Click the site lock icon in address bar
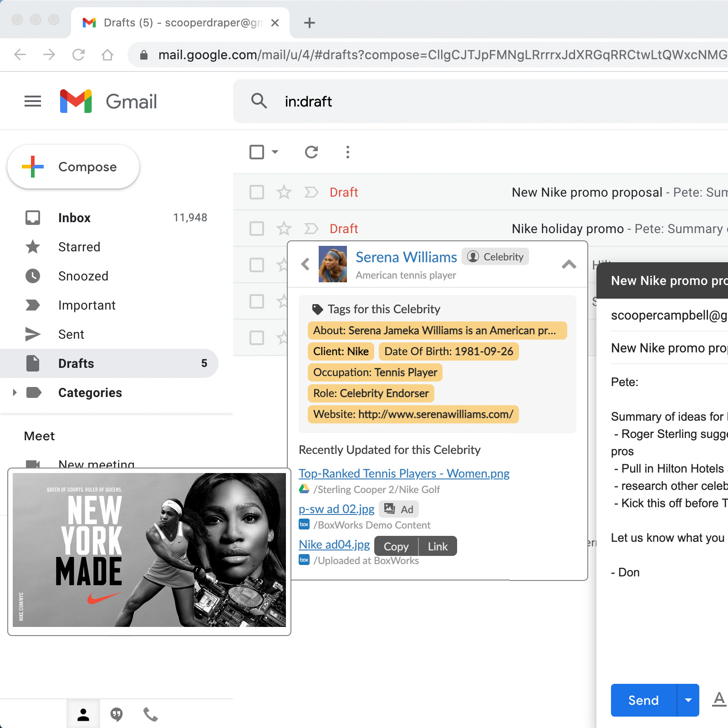Screen dimensions: 728x728 (144, 55)
